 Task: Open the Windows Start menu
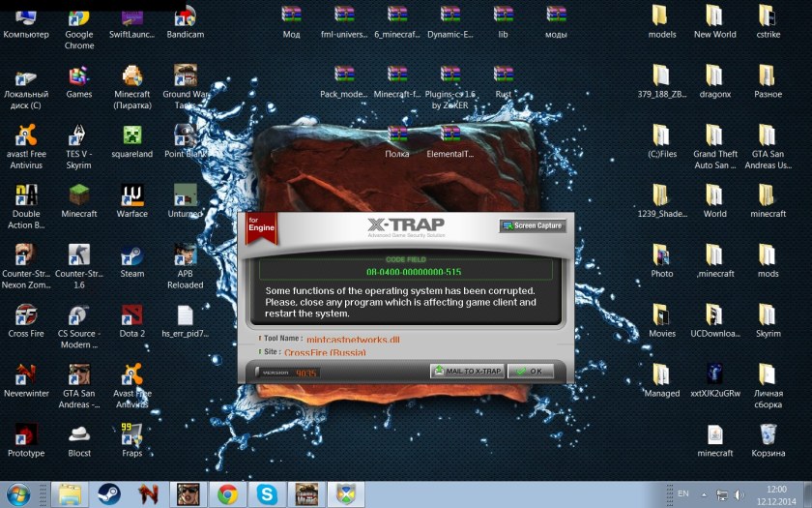18,494
